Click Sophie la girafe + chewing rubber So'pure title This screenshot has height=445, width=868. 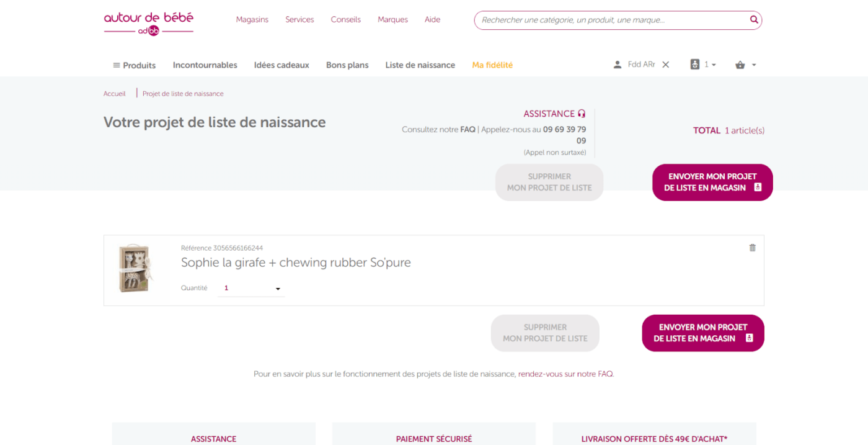click(x=296, y=263)
